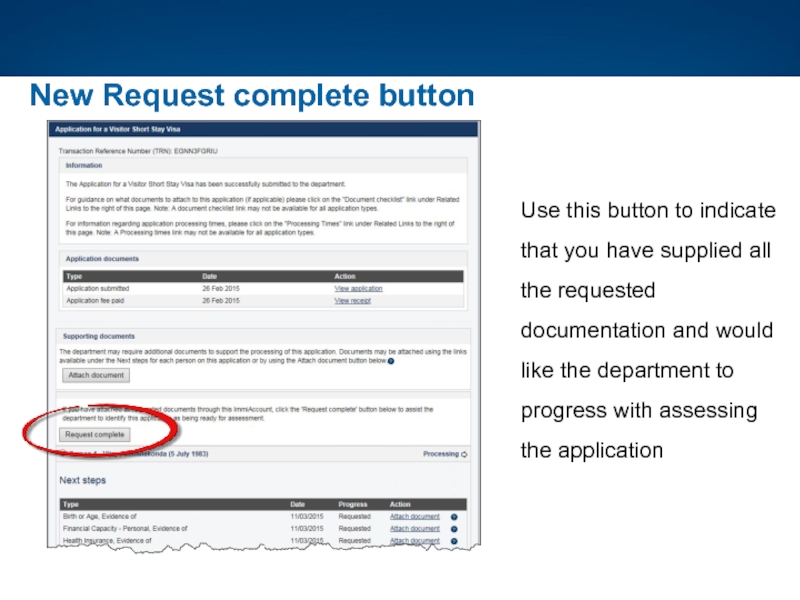Click 'Health Insurance, Evidence of' text

[107, 541]
